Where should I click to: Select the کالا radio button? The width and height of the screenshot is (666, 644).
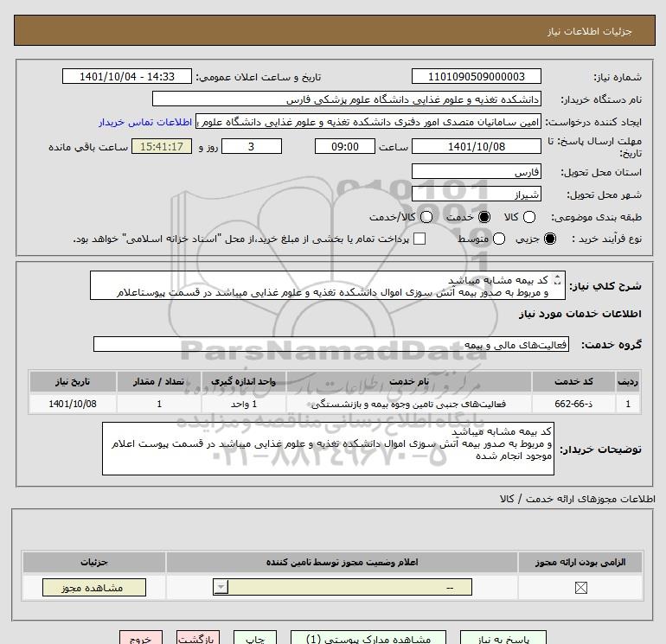pos(529,217)
